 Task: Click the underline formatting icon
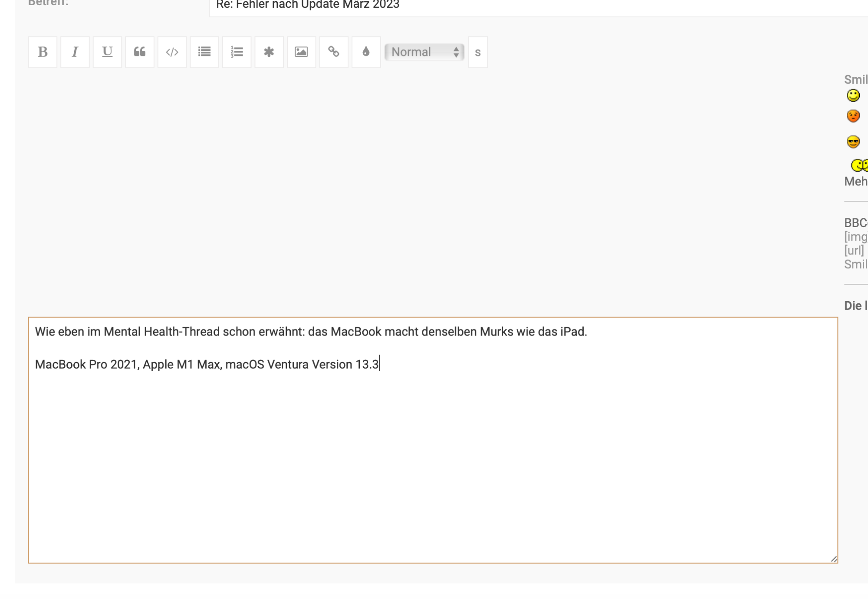pyautogui.click(x=107, y=52)
